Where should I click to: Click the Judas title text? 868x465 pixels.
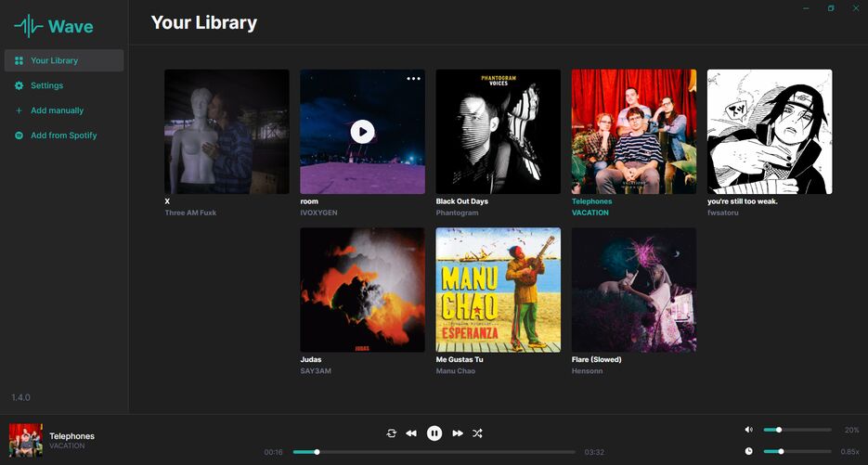[311, 360]
